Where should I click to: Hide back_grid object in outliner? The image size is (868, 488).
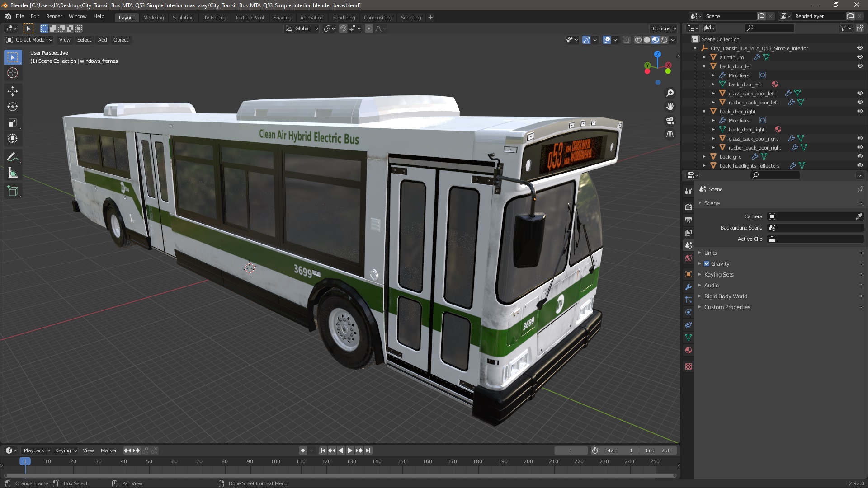(x=860, y=157)
